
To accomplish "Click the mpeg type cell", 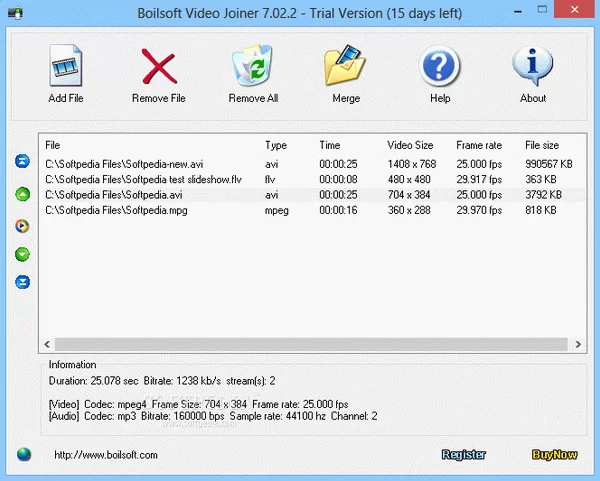I will pyautogui.click(x=277, y=210).
